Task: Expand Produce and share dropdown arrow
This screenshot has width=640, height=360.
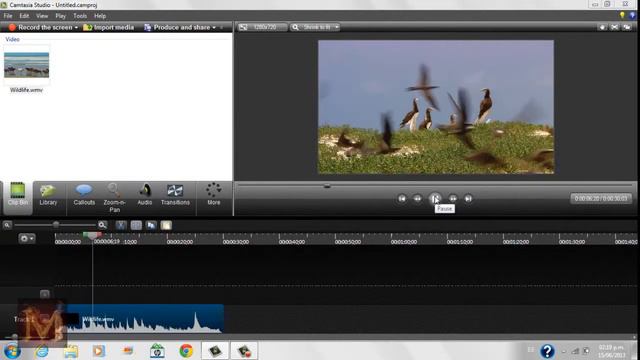Action: pyautogui.click(x=214, y=27)
